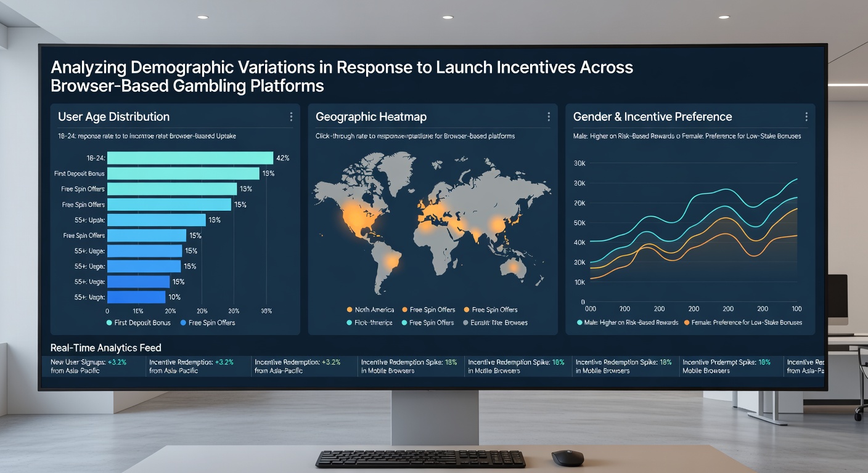Click the 000 x-axis label on line chart
868x473 pixels.
[x=590, y=309]
